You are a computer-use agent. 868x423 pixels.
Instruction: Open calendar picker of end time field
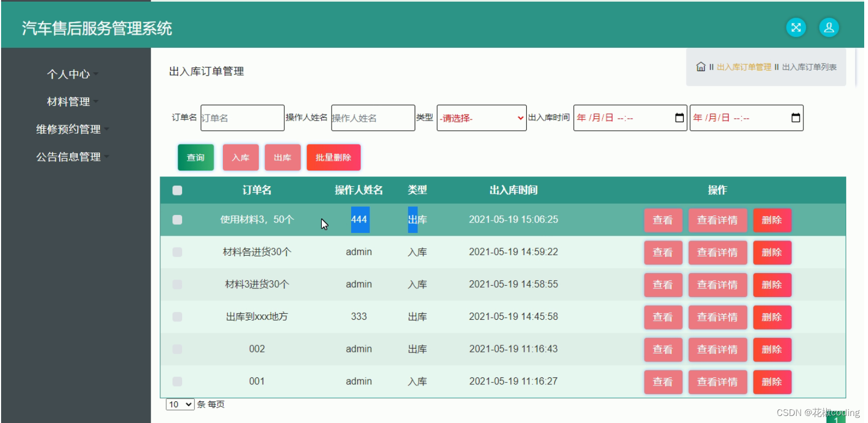[x=796, y=118]
